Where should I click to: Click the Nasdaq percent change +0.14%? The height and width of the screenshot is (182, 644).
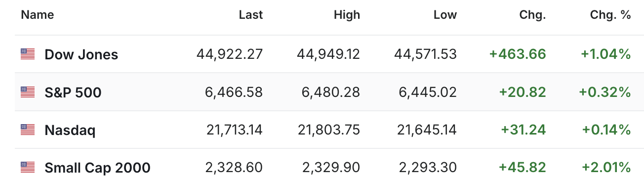(606, 130)
